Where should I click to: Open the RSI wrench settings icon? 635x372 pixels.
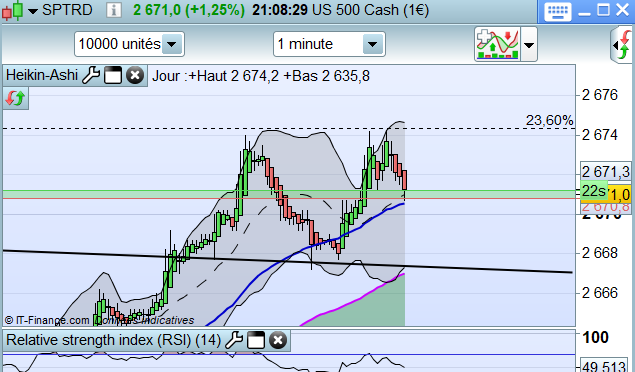[234, 340]
